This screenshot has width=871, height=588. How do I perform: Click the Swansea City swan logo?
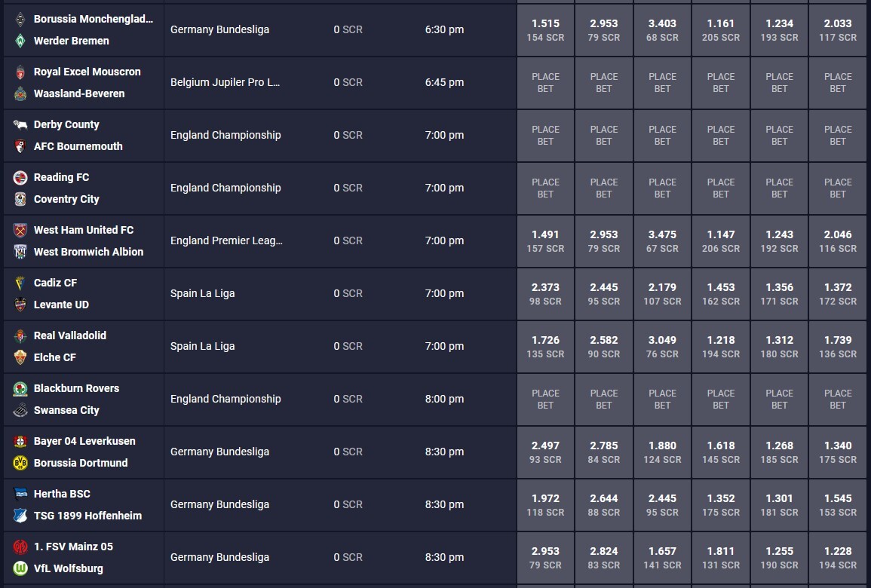(20, 410)
